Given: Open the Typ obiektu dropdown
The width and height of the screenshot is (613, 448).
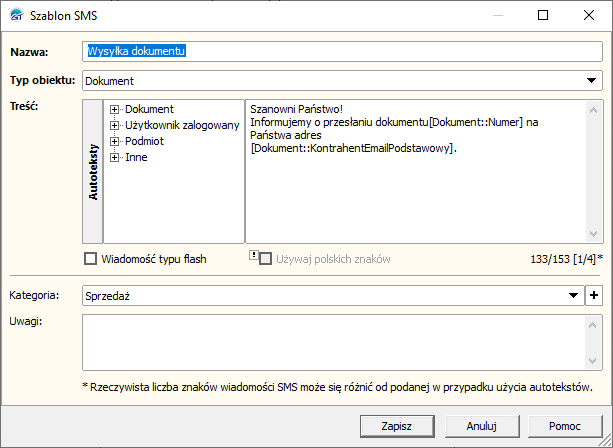Looking at the screenshot, I should tap(593, 81).
